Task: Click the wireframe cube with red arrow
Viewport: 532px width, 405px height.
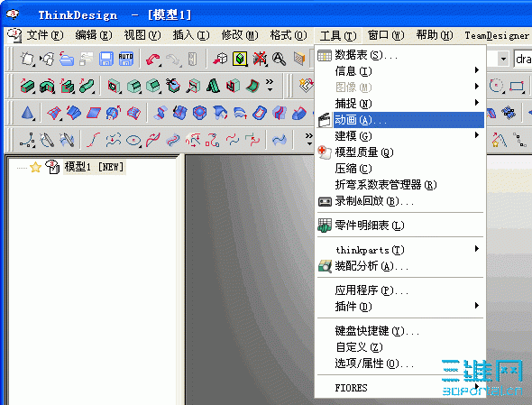Action: pos(220,59)
